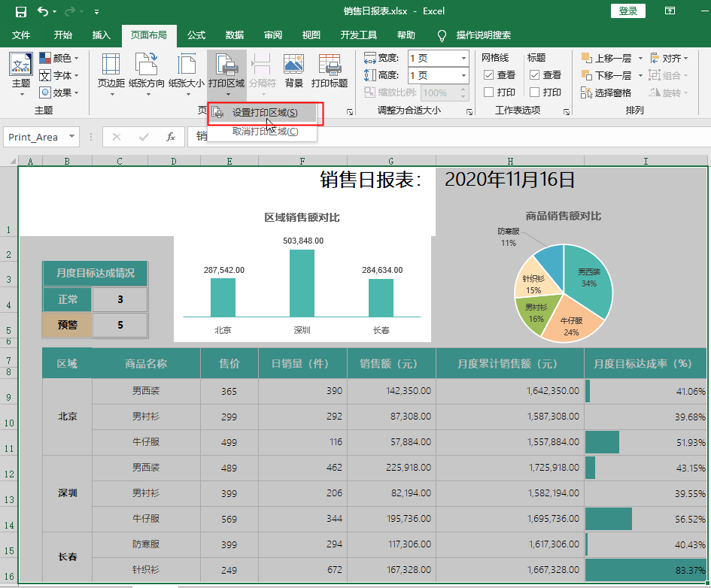Select 取消打印区域(C) from the menu
The height and width of the screenshot is (588, 711).
pyautogui.click(x=262, y=132)
